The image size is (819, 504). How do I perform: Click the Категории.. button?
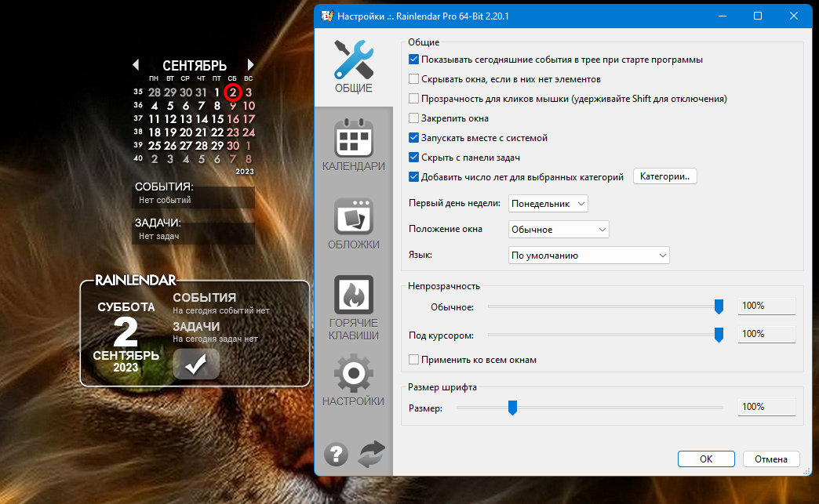tap(665, 176)
